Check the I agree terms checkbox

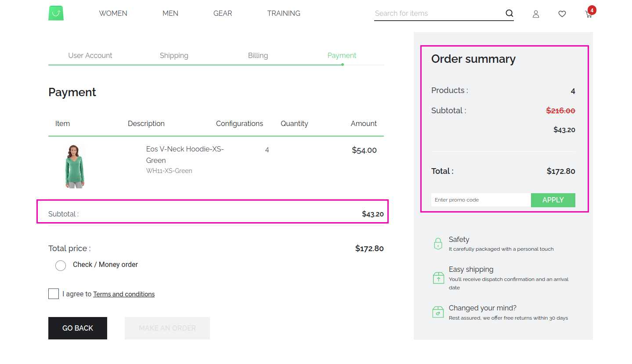coord(53,293)
